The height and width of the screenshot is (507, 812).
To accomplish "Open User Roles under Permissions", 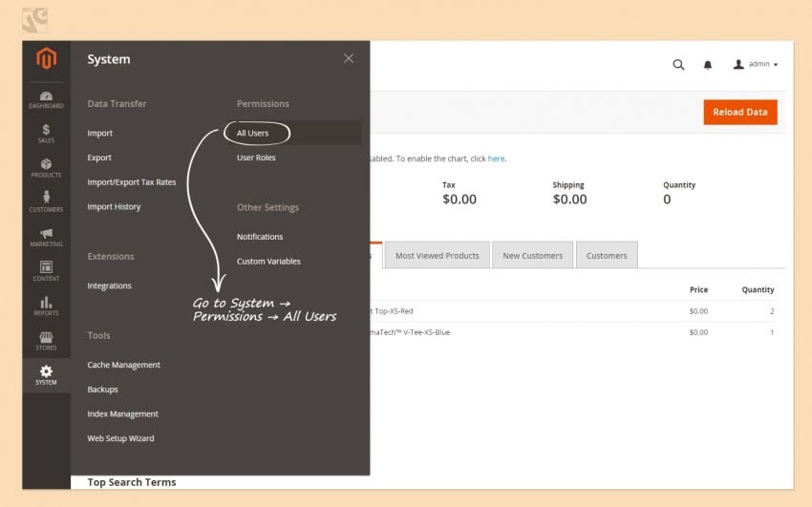I will pos(256,158).
